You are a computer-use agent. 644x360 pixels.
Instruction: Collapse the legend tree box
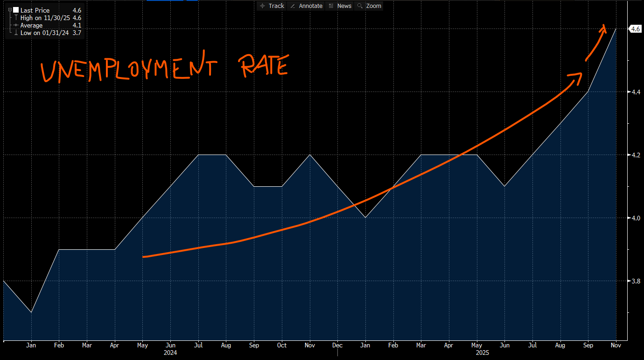(10, 10)
